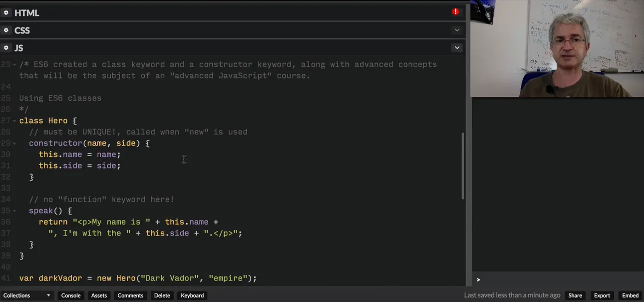
Task: Open the Collections dropdown
Action: (27, 295)
